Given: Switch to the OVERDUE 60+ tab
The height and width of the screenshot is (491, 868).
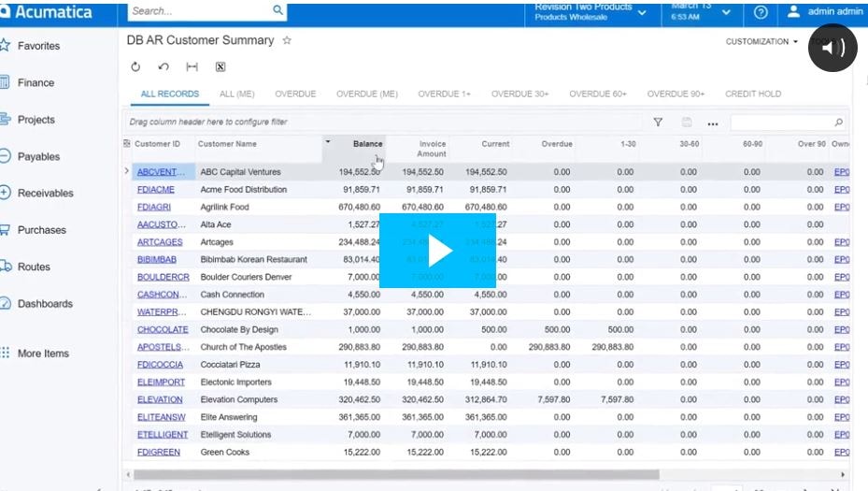Looking at the screenshot, I should (598, 94).
